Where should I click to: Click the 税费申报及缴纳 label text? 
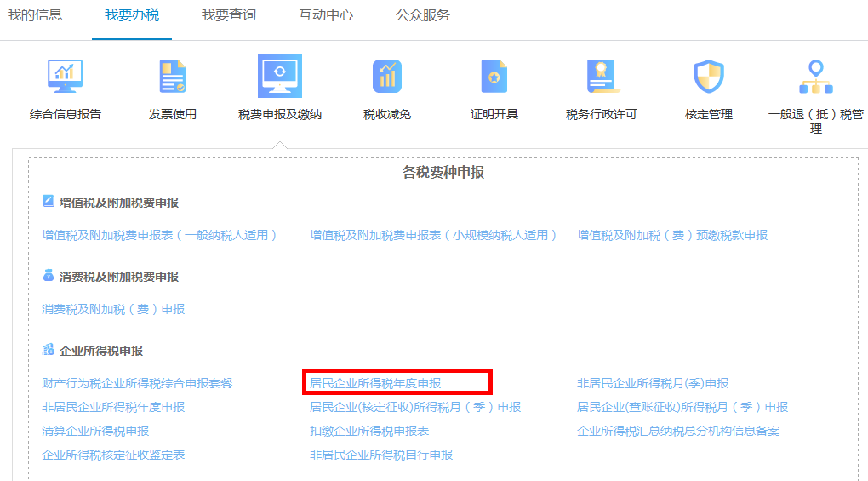[280, 115]
